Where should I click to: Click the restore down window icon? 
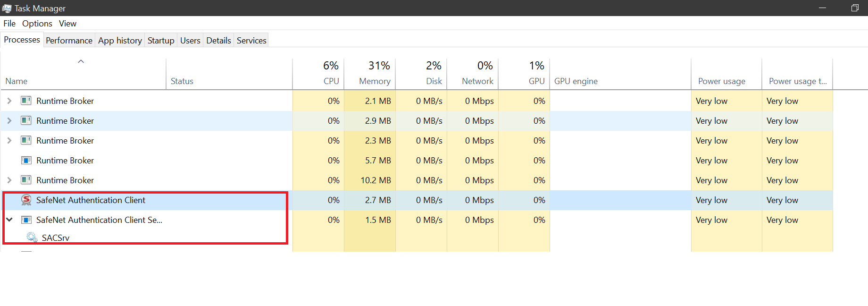pos(854,8)
